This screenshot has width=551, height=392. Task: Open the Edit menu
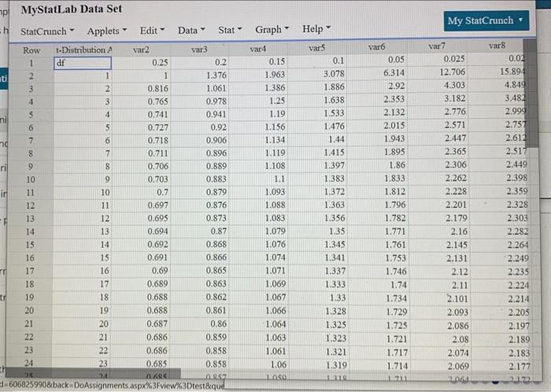[152, 31]
